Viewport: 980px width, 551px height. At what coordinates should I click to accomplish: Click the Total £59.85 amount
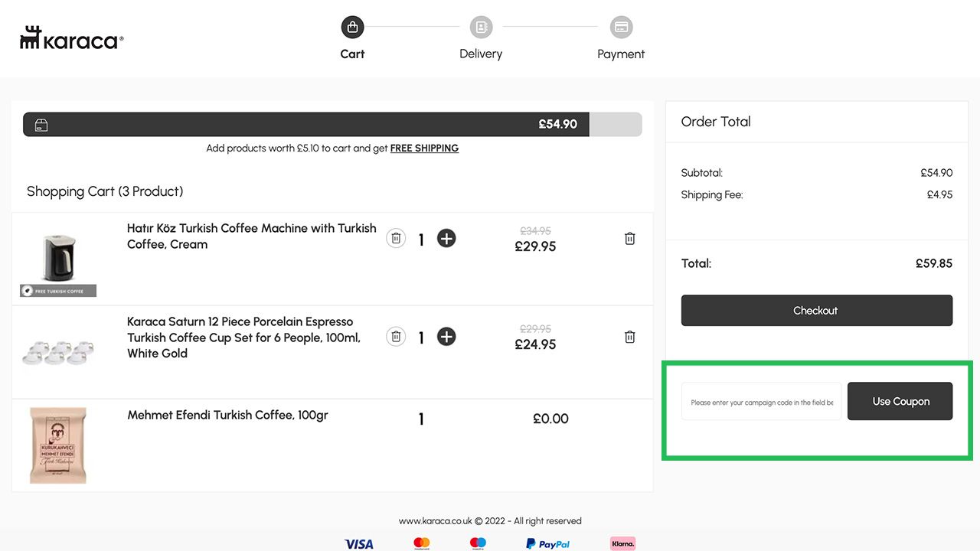click(934, 263)
